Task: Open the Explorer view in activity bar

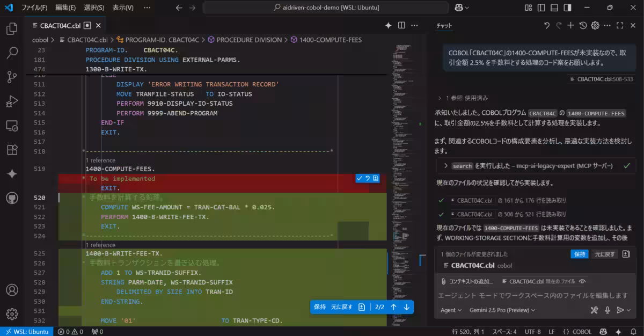Action: (x=12, y=29)
